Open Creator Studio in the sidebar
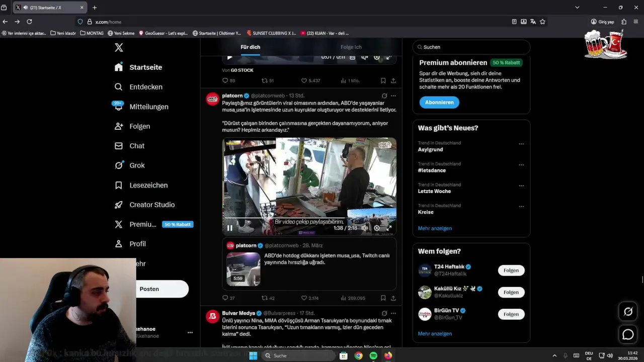Viewport: 644px width, 362px height. pyautogui.click(x=145, y=205)
